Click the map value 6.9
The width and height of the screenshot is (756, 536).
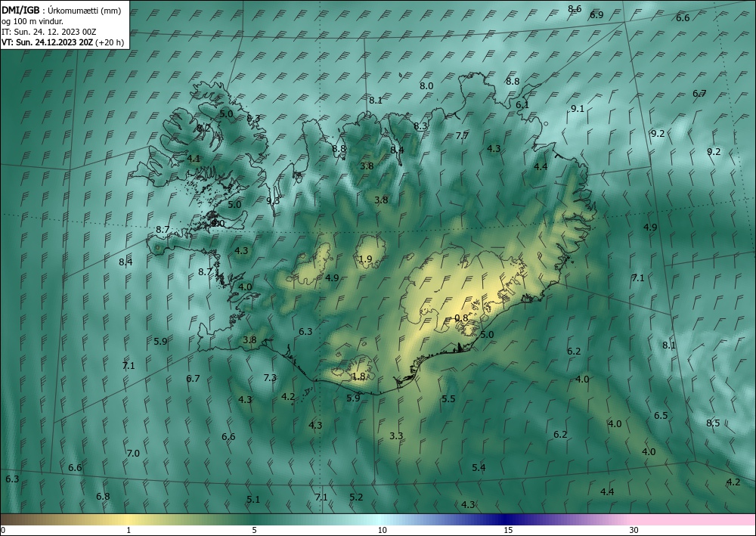(596, 15)
